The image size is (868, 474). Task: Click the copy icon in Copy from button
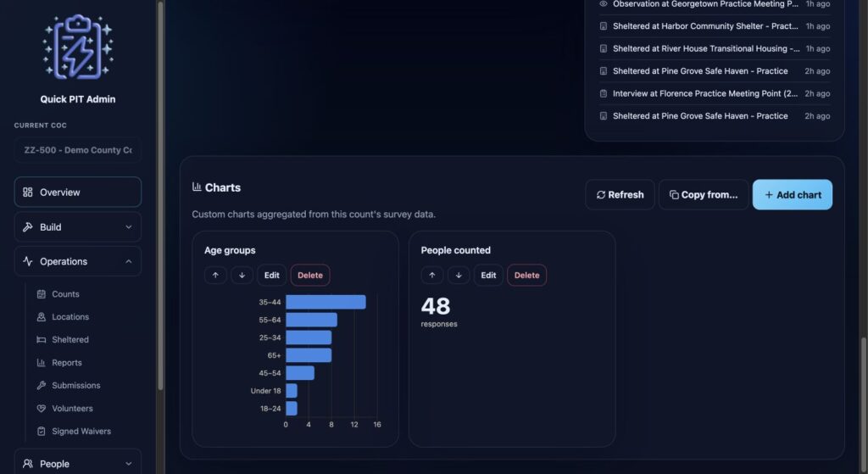coord(674,195)
